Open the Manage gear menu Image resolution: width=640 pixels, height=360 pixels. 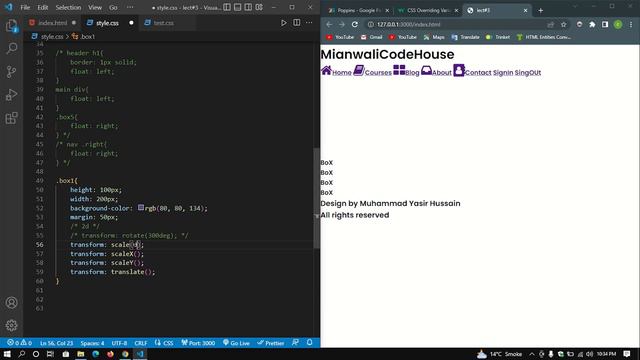pyautogui.click(x=11, y=325)
